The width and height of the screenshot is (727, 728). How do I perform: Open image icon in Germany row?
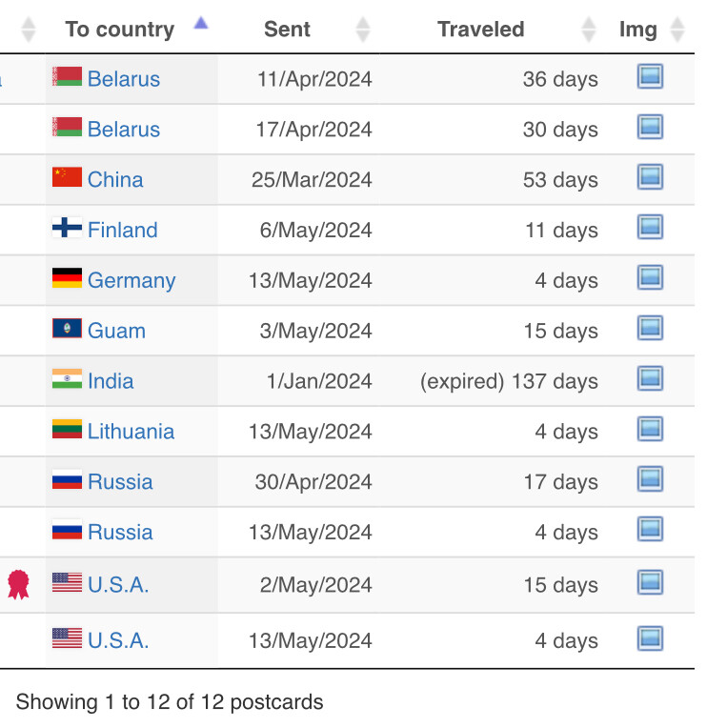(650, 277)
